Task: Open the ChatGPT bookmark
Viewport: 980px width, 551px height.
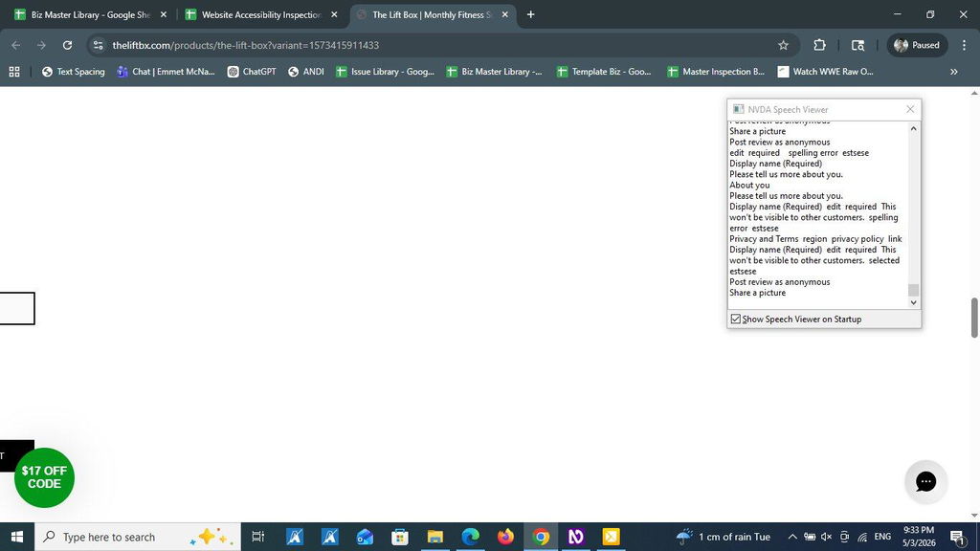Action: pyautogui.click(x=252, y=72)
